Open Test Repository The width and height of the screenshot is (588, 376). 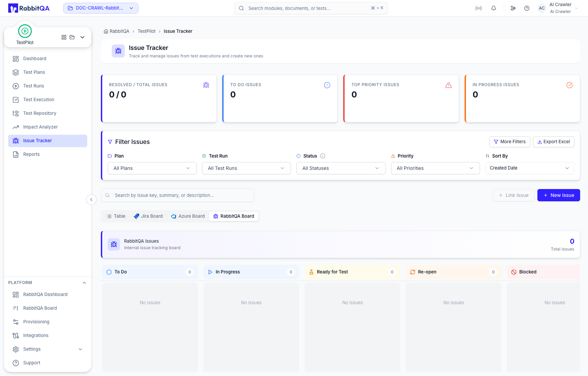[x=48, y=113]
